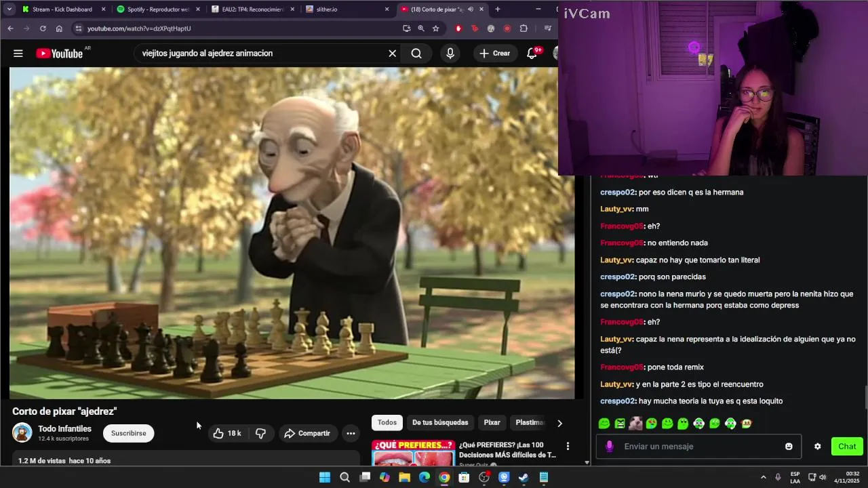
Task: Open options for ¿Qué PREFIERES? video
Action: coord(568,446)
